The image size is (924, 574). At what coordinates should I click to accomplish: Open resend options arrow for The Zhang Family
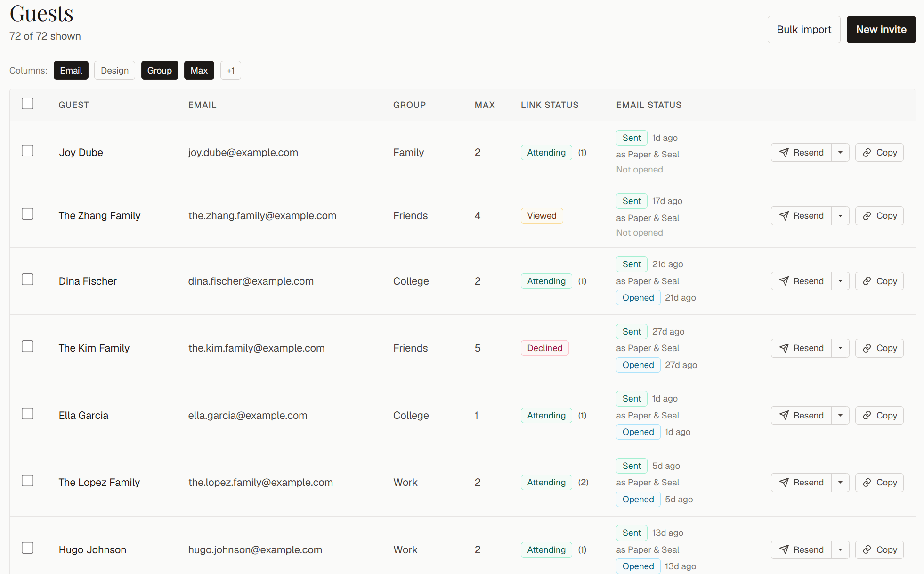pos(840,216)
